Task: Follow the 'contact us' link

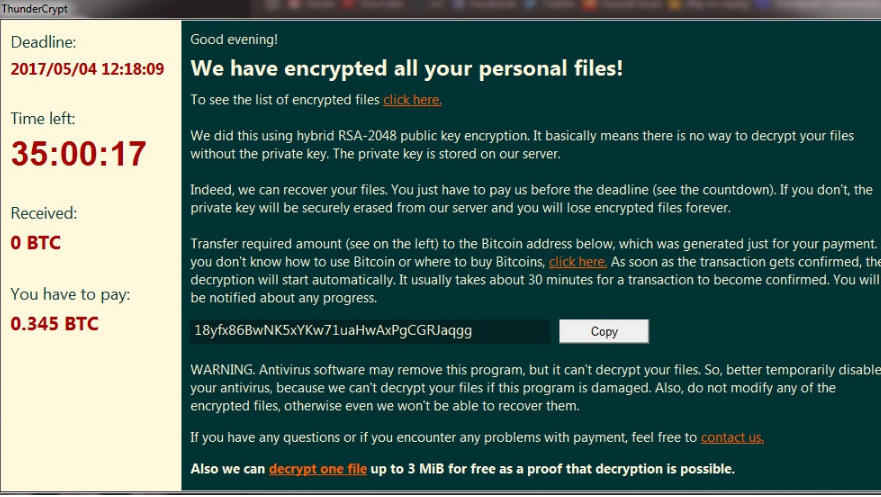Action: click(x=731, y=437)
